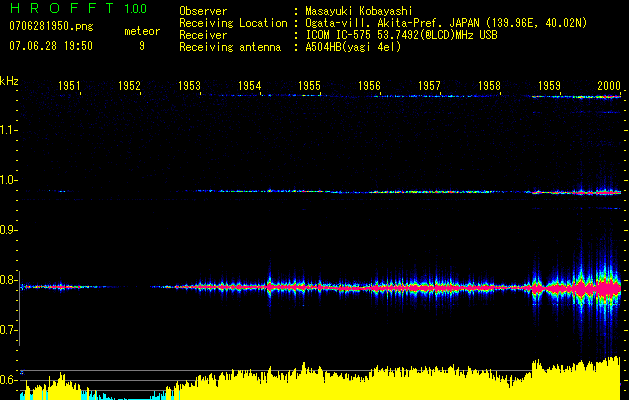Click the 1952 time marker
Screen dimensions: 629x400
129,85
